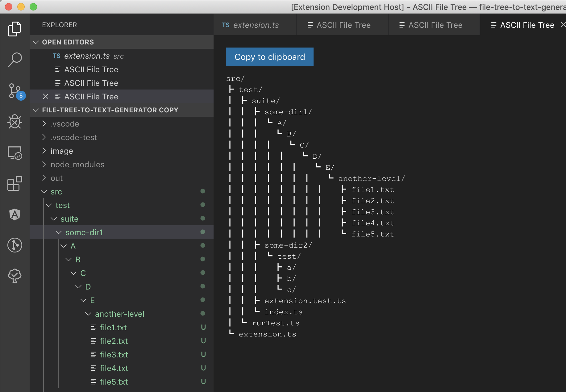
Task: Click the file icon beside file5.txt
Action: tap(94, 382)
